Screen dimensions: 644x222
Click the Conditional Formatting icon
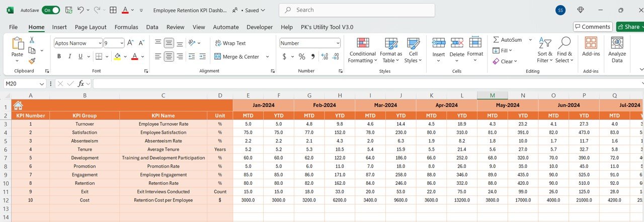point(363,44)
